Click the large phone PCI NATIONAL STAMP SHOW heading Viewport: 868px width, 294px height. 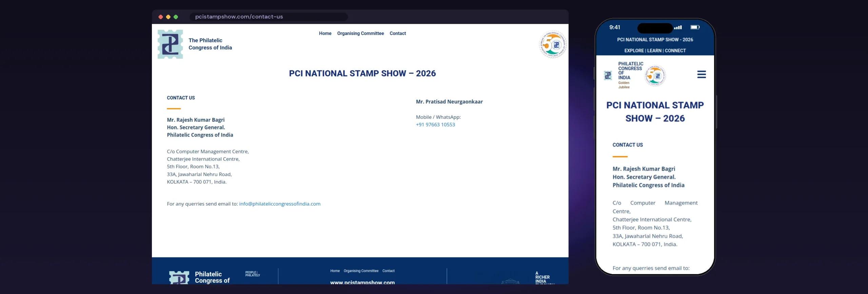pyautogui.click(x=655, y=112)
